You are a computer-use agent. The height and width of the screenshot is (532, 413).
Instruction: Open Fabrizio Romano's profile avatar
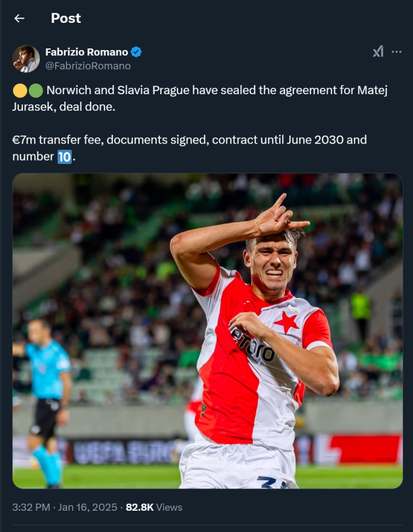(26, 59)
